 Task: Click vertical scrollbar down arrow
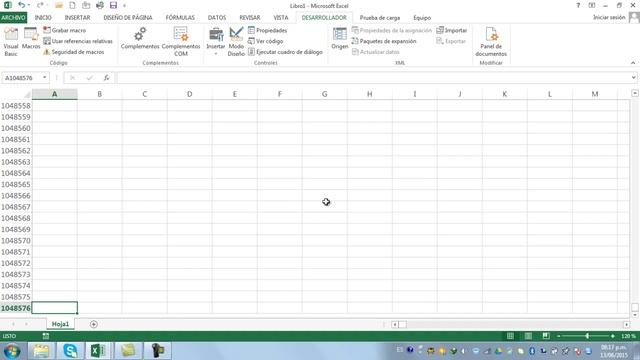click(634, 315)
